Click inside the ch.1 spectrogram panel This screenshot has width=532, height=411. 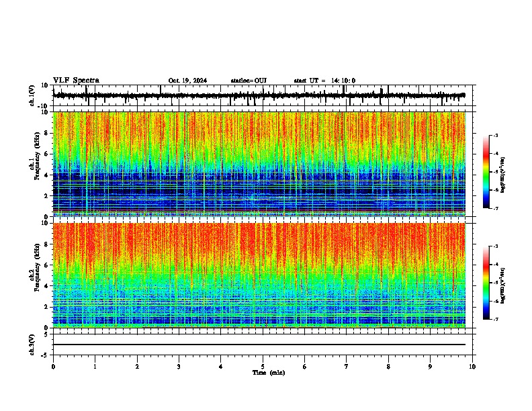[x=259, y=164]
